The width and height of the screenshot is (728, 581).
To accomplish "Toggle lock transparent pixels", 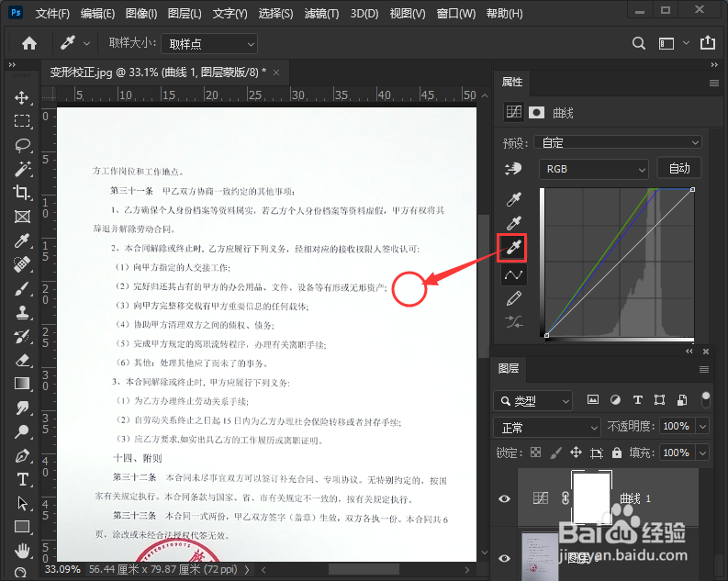I will 535,453.
